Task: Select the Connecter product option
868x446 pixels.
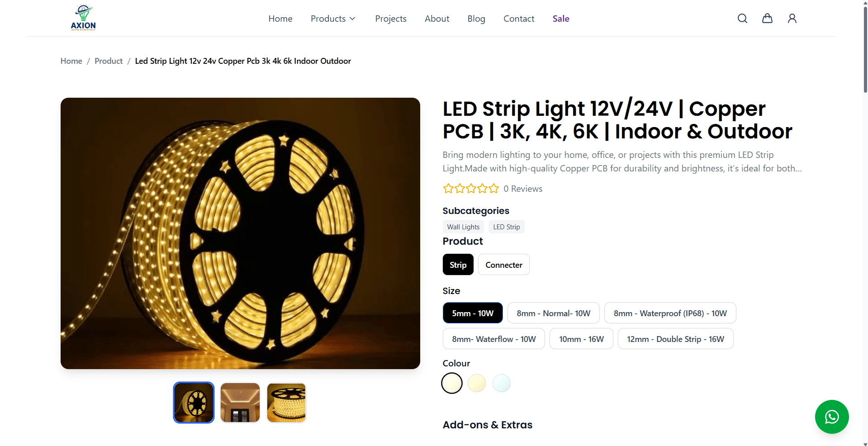Action: [x=504, y=265]
